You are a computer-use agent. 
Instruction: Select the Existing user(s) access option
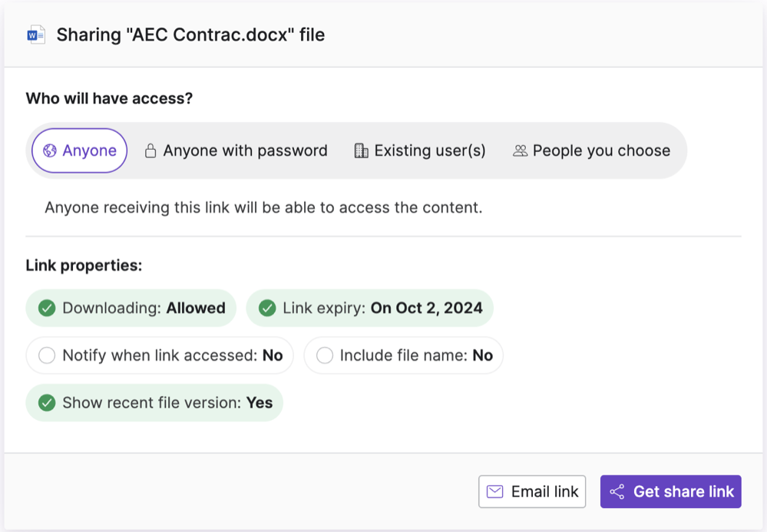[x=420, y=150]
